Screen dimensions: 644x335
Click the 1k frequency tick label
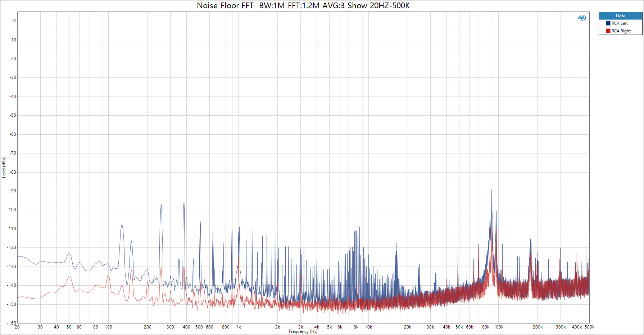pyautogui.click(x=238, y=327)
